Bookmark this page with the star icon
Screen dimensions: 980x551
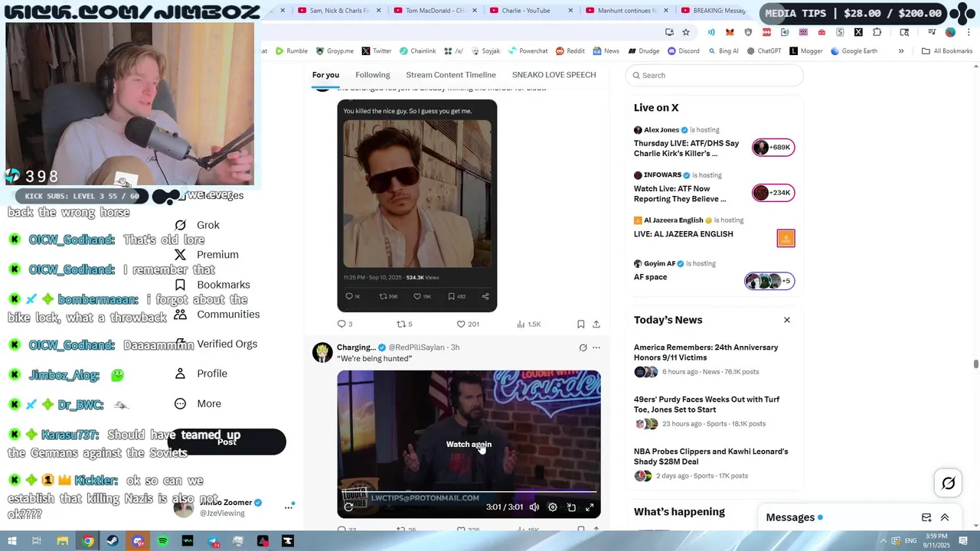coord(686,32)
